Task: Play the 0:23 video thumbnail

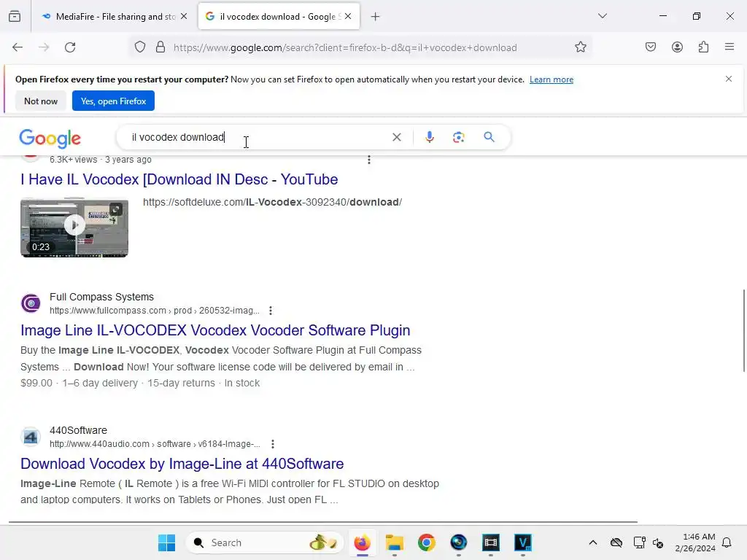Action: coord(74,228)
